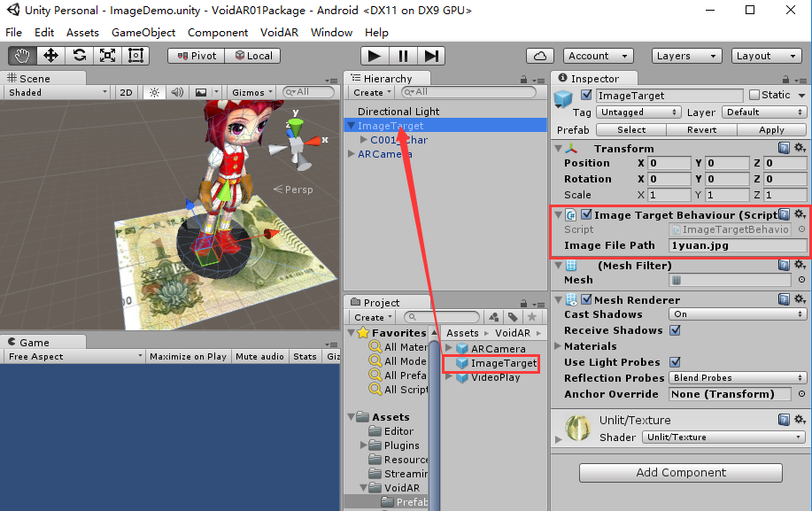The image size is (812, 511).
Task: Click the Hierarchy search field
Action: pyautogui.click(x=468, y=92)
